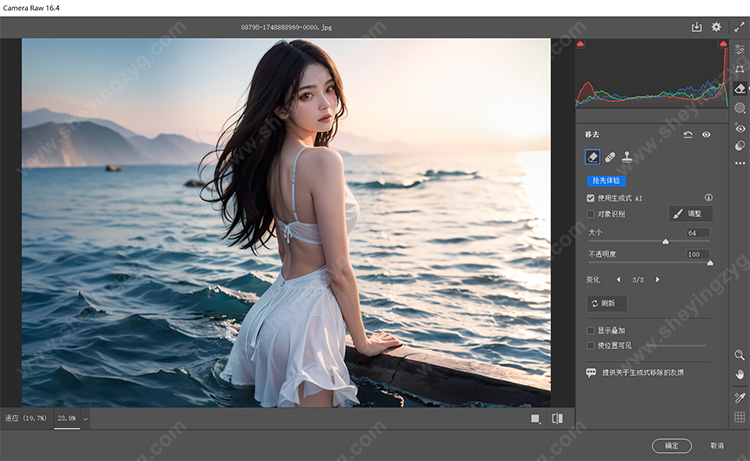Screen dimensions: 750x461
Task: Open the zoom level dropdown arrow
Action: 86,418
